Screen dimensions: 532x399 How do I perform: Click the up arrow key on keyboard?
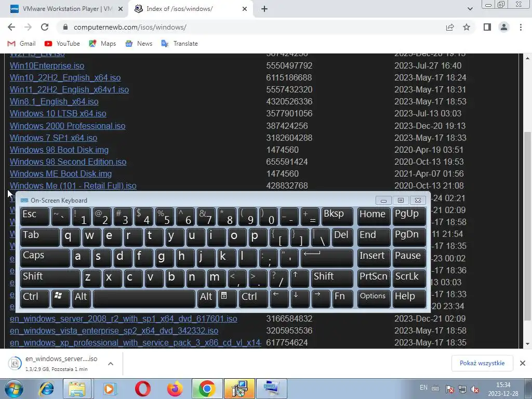[300, 278]
